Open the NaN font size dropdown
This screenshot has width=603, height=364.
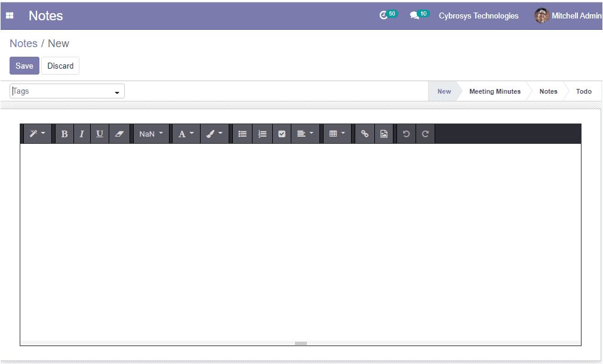point(151,134)
